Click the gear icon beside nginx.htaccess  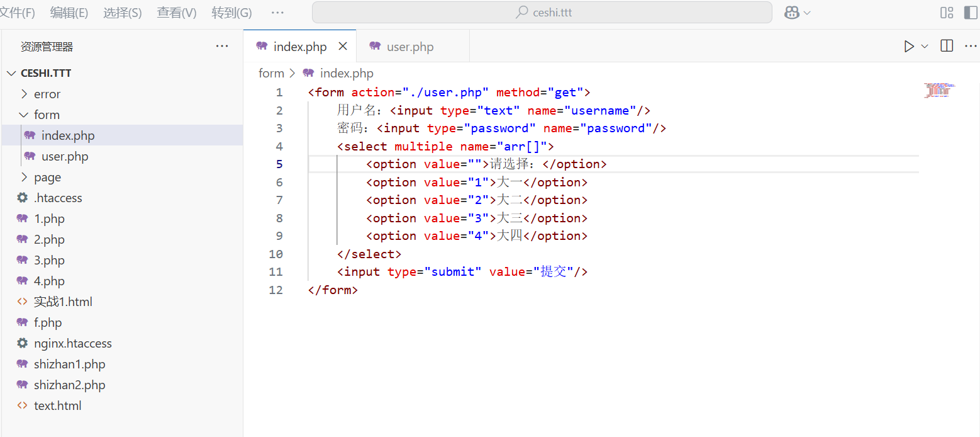click(22, 343)
